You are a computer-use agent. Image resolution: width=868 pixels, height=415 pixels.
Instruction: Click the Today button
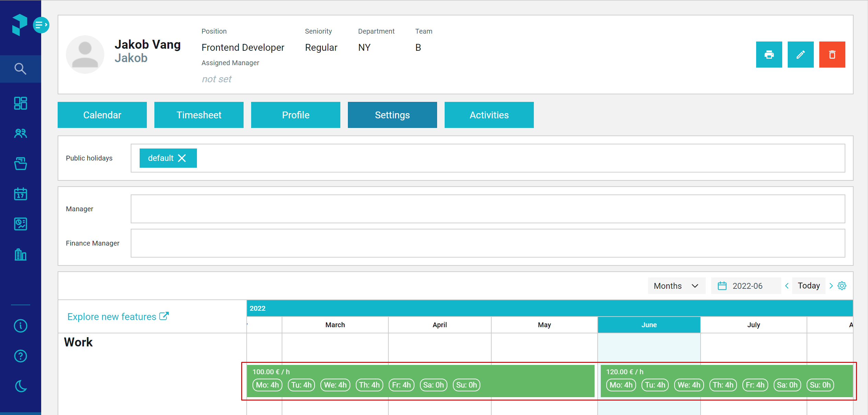(x=809, y=286)
